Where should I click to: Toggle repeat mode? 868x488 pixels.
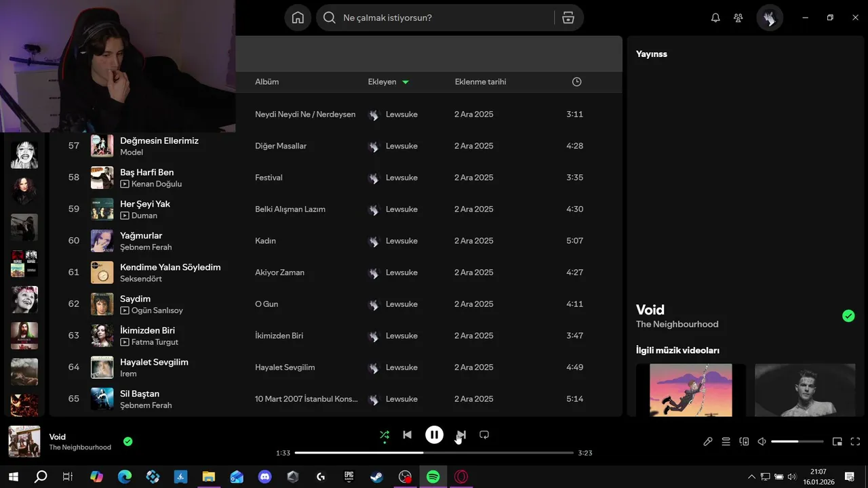[484, 435]
